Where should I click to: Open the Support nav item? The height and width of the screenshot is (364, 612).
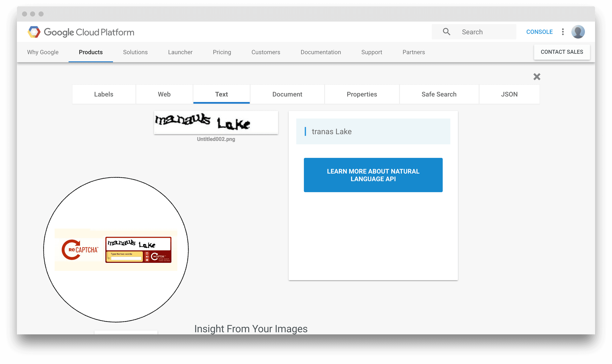click(x=371, y=52)
